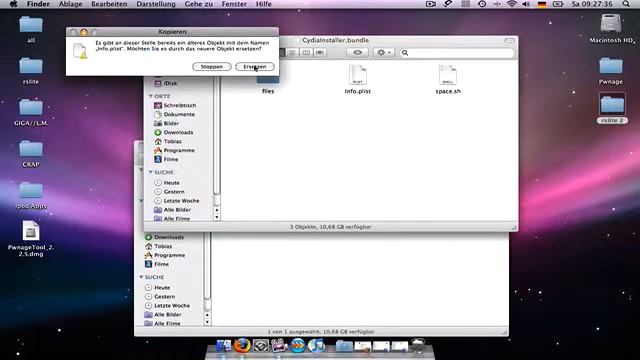The image size is (640, 360).
Task: Click the Stoppen button in Kopieren dialog
Action: [211, 67]
